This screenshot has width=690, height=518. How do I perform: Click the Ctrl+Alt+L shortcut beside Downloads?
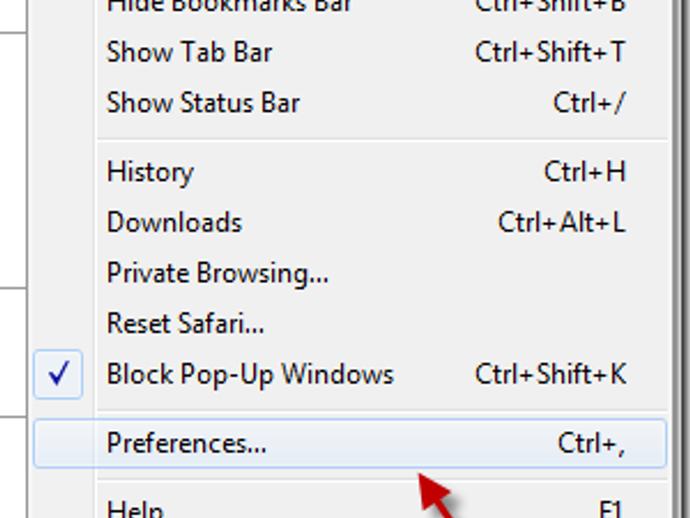click(x=561, y=222)
